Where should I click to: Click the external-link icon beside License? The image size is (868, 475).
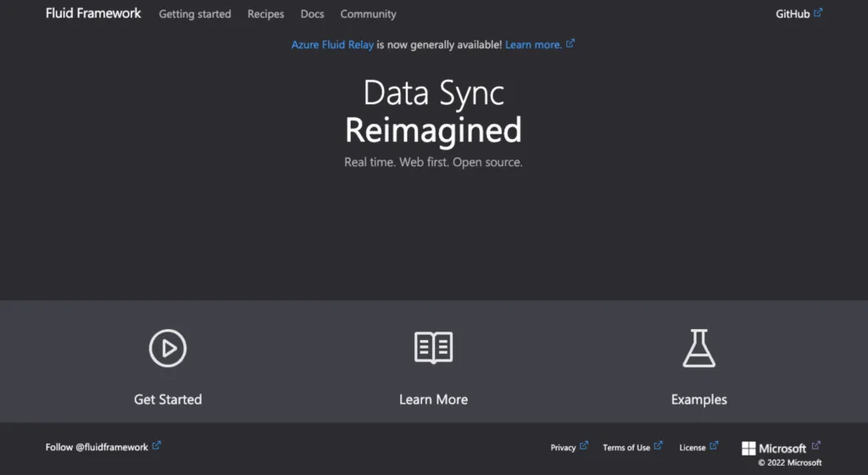pyautogui.click(x=714, y=445)
